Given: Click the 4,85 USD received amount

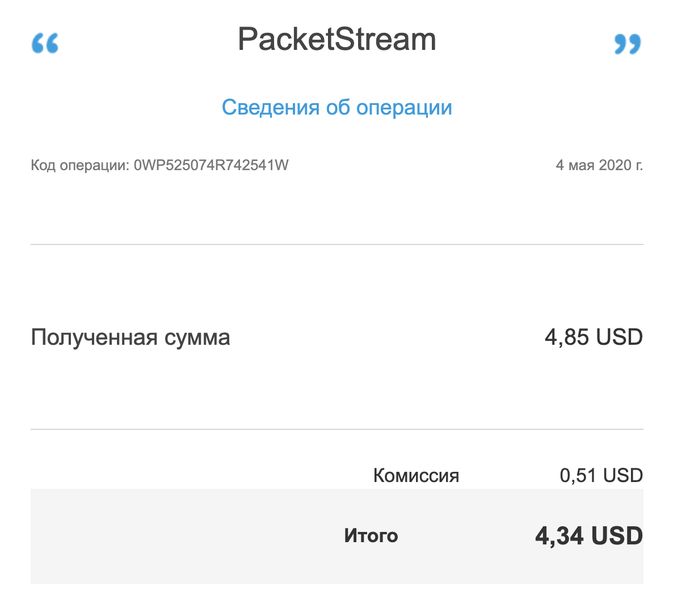Looking at the screenshot, I should [593, 337].
